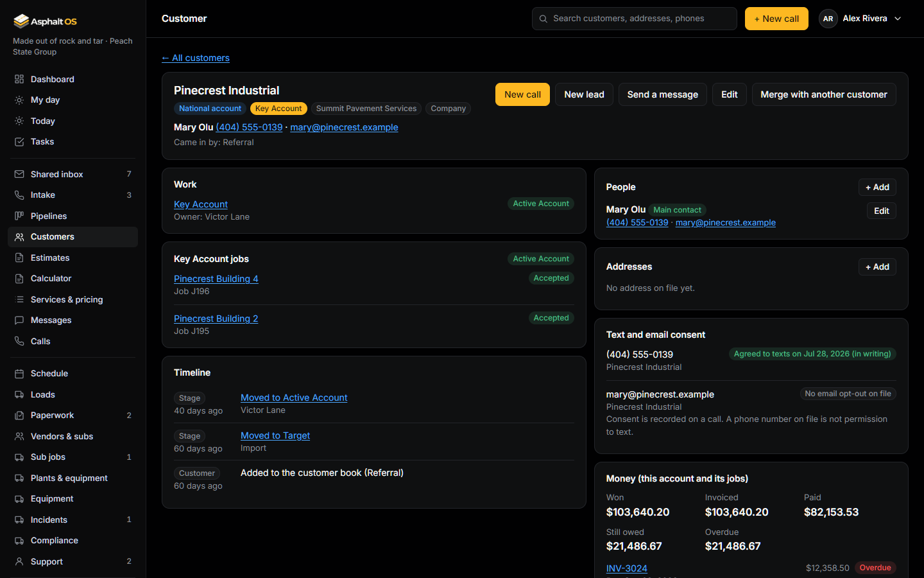This screenshot has width=924, height=578.
Task: Click the Asphalt OS logo
Action: pyautogui.click(x=45, y=21)
